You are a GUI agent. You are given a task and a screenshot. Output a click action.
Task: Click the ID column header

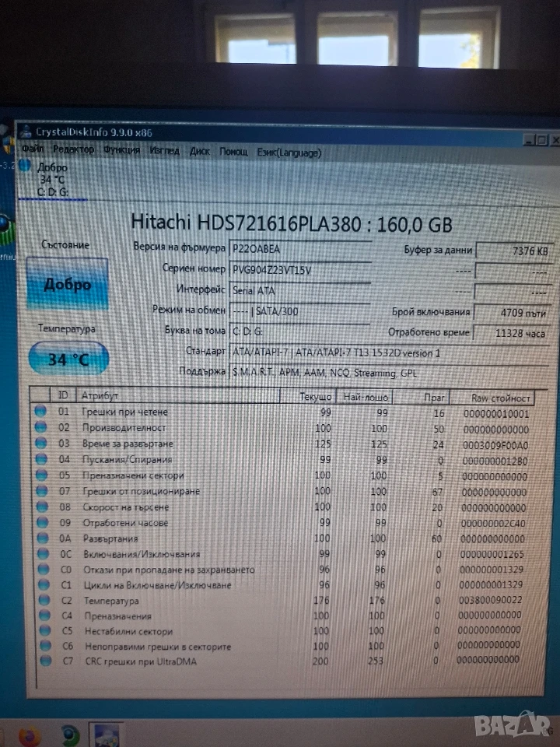coord(63,395)
